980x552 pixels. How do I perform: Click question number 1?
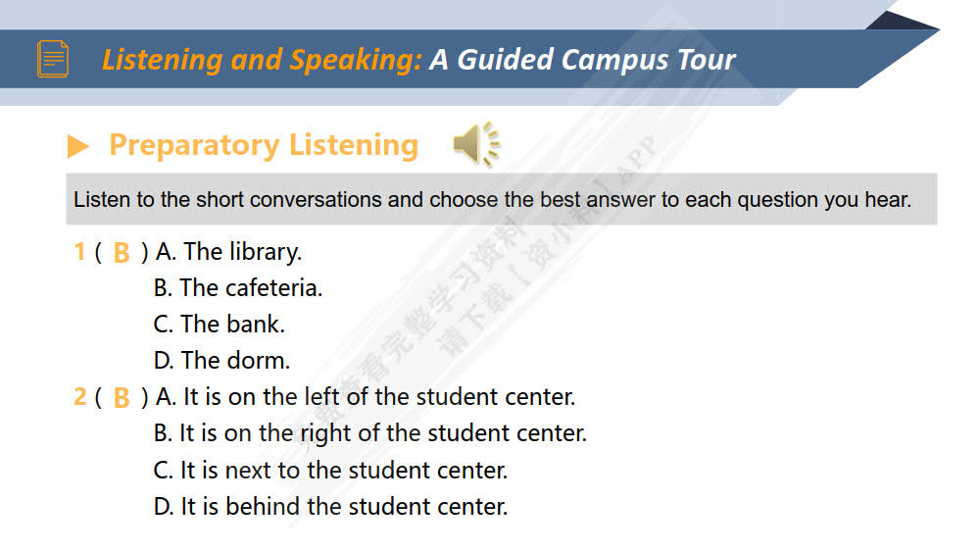click(79, 252)
